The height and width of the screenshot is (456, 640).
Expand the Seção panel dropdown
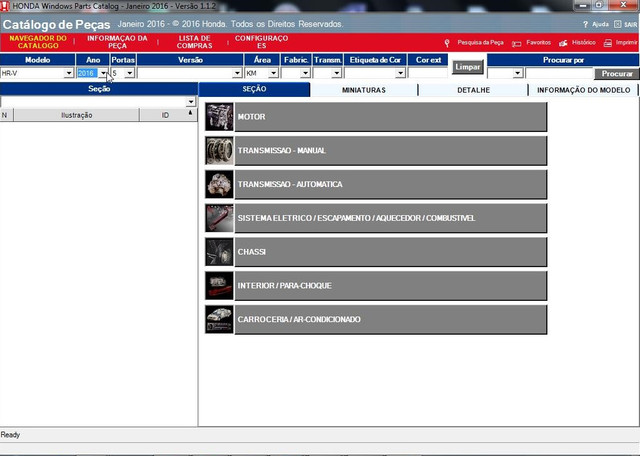point(191,102)
